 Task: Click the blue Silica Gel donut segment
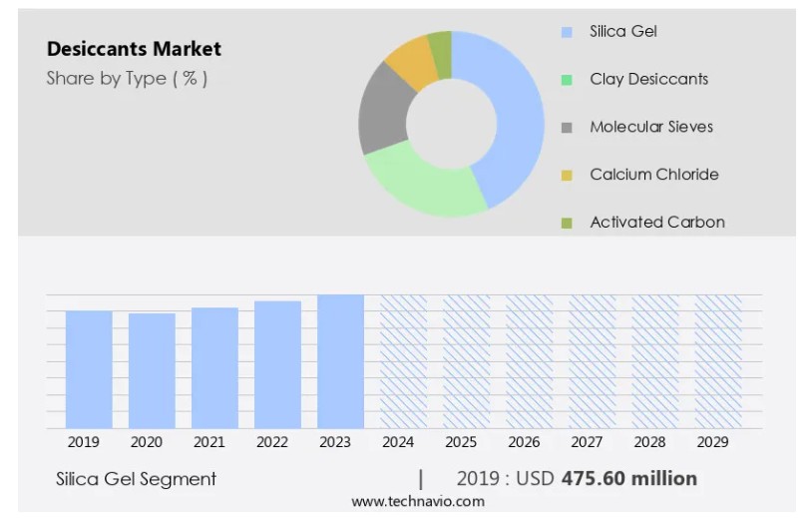513,120
